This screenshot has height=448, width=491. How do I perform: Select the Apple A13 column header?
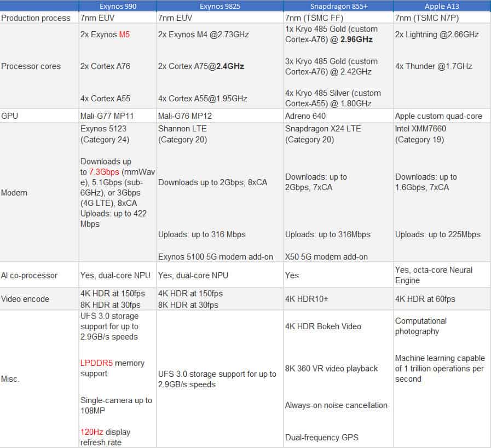pos(442,7)
